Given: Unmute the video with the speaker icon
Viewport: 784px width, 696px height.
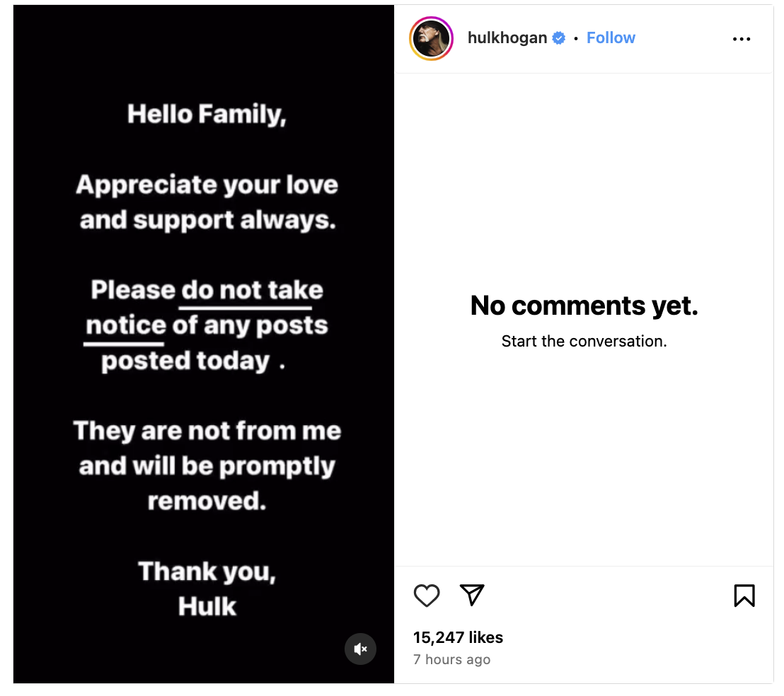Looking at the screenshot, I should (360, 649).
